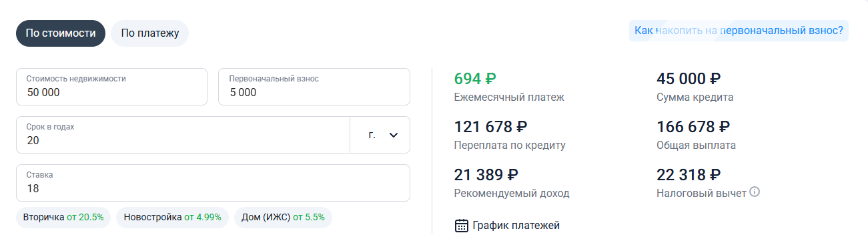The height and width of the screenshot is (247, 868).
Task: Open График платежей link
Action: pos(516,226)
